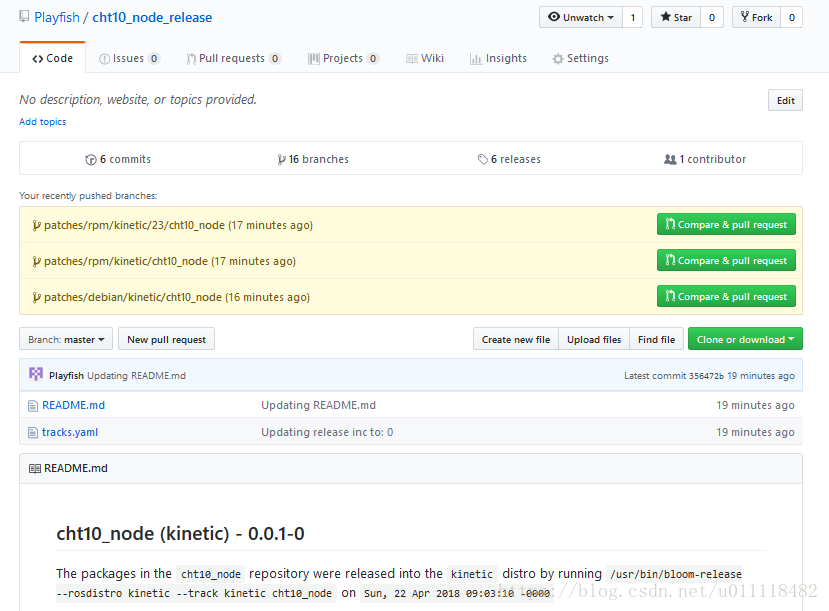Click the eye icon in Unwatch button
Image resolution: width=829 pixels, height=611 pixels.
[x=554, y=17]
